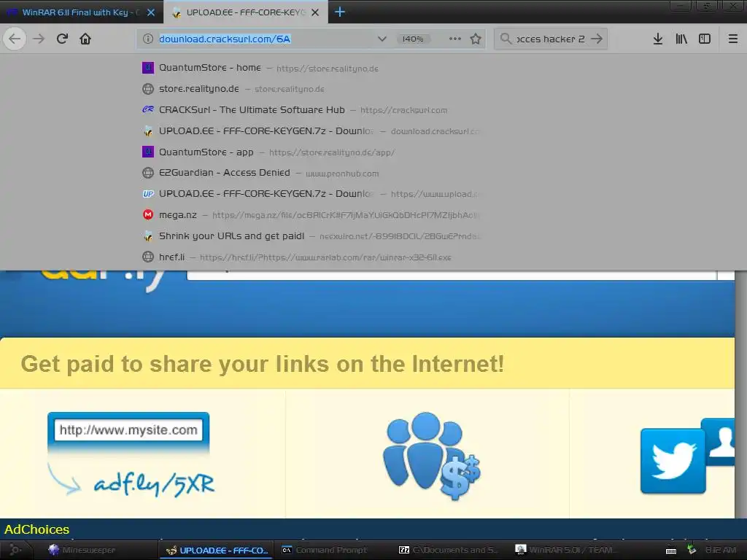The image size is (747, 560).
Task: Click the http://www.mysite.com example field
Action: pos(128,429)
